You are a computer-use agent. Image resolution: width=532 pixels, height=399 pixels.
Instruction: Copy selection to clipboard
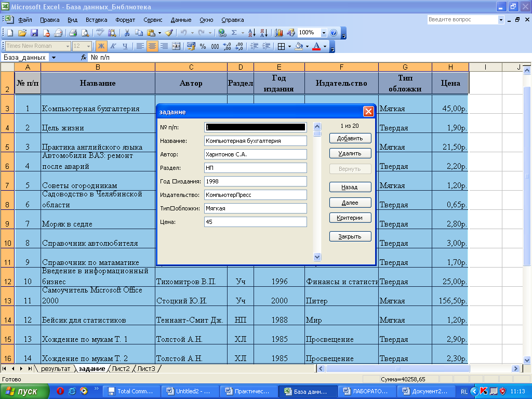[x=139, y=33]
